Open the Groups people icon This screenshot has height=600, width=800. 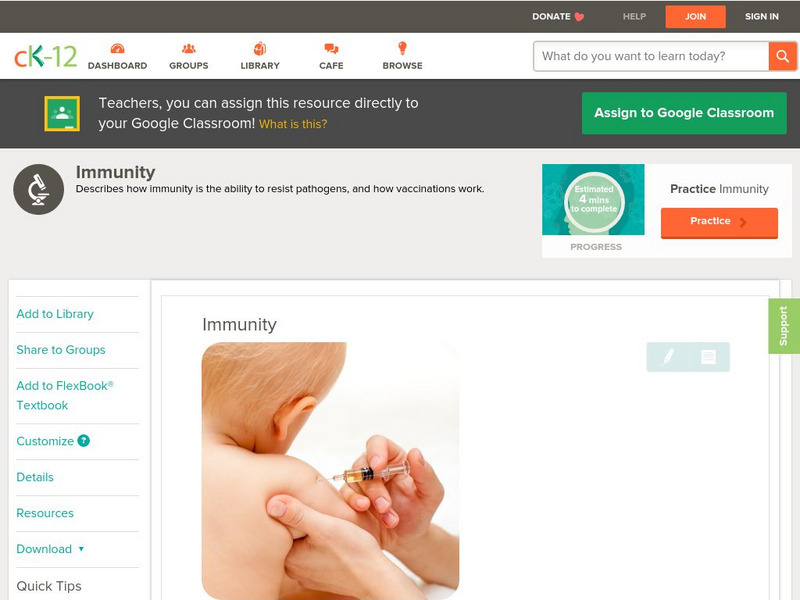(189, 48)
